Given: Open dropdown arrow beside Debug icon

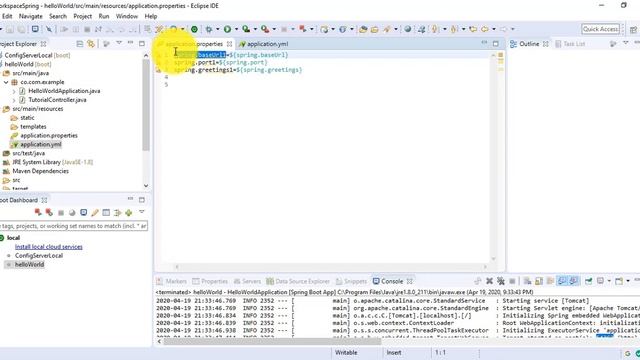Looking at the screenshot, I should pyautogui.click(x=217, y=29).
